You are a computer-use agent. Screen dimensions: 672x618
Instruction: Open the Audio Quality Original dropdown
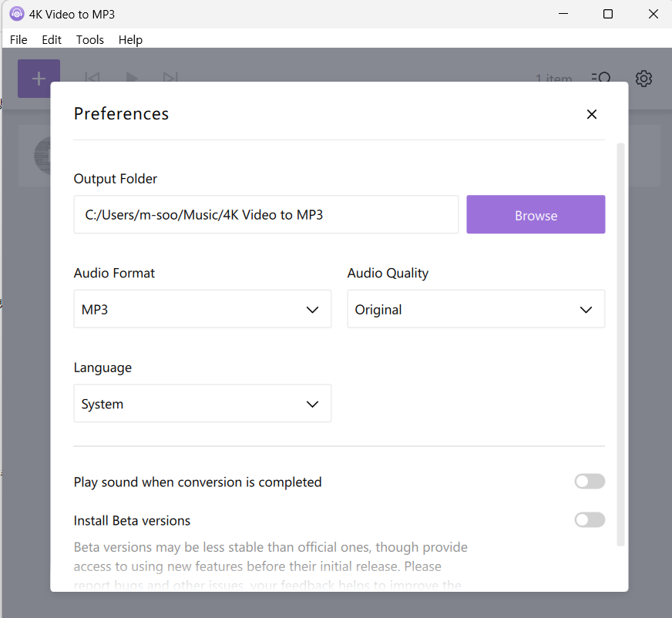[475, 309]
